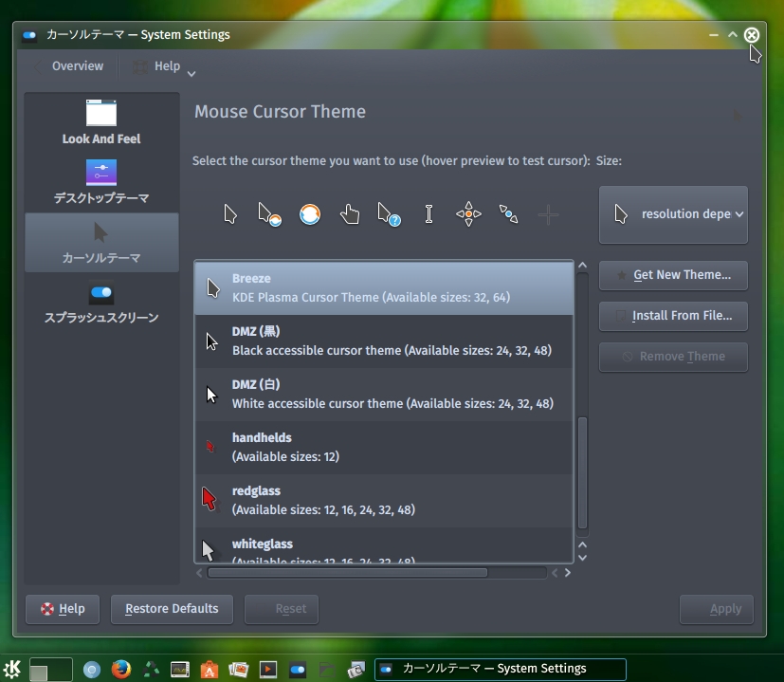Select the DMZ (黒) cursor theme
The width and height of the screenshot is (784, 682).
tap(384, 341)
